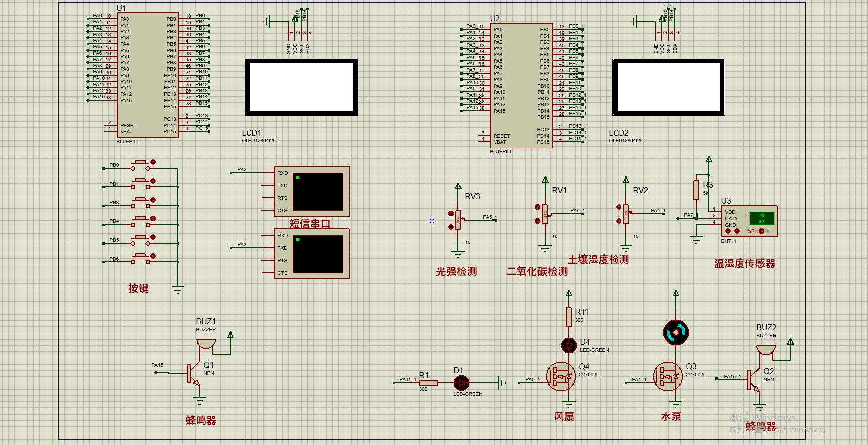The height and width of the screenshot is (445, 868).
Task: Click the 土壤湿度检测 label text
Action: tap(599, 259)
